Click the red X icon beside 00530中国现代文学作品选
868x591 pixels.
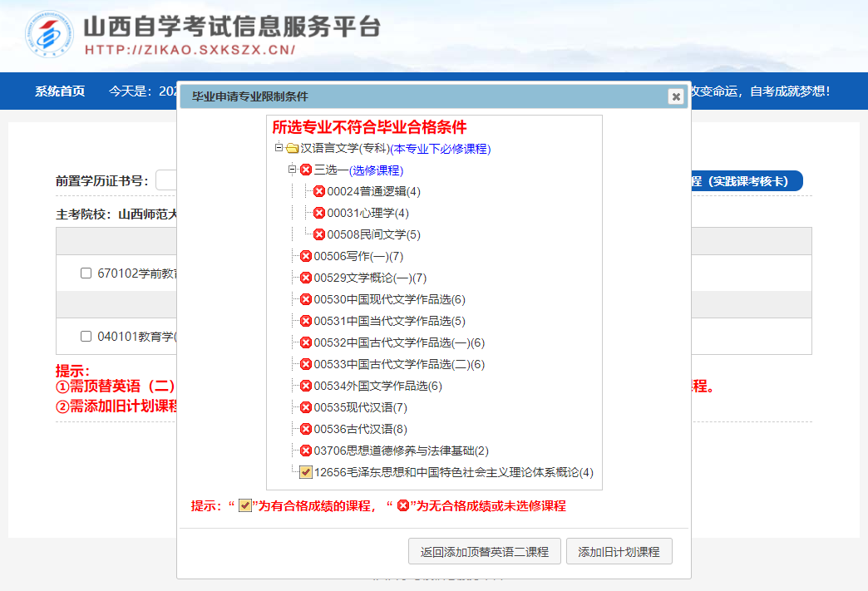(x=308, y=299)
